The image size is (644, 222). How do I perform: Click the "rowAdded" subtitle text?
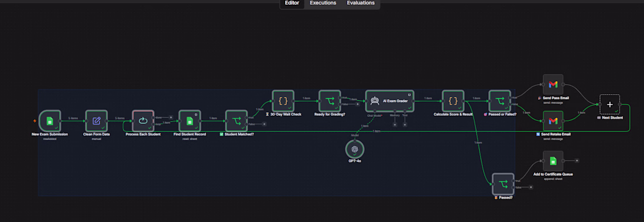[50, 139]
